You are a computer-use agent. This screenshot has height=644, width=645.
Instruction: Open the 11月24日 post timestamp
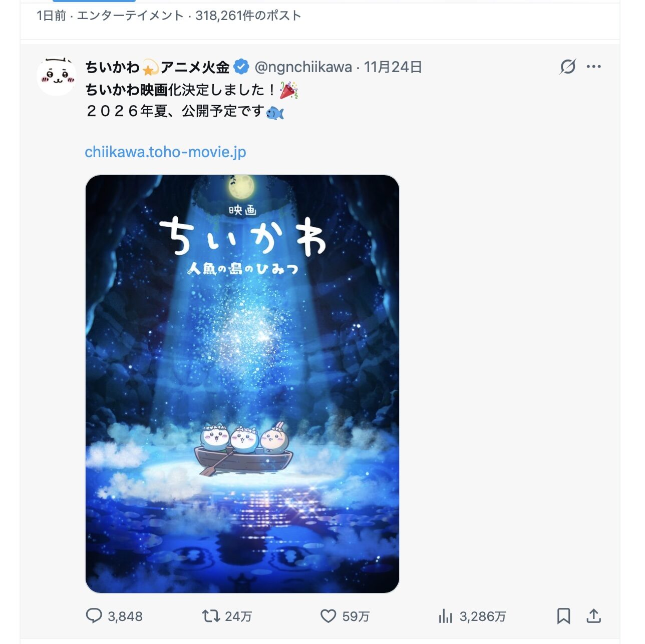click(x=393, y=67)
